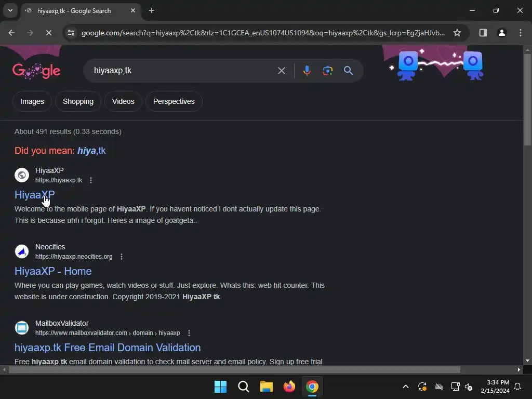This screenshot has width=532, height=399.
Task: Click the vertical scrollbar thumb
Action: click(x=527, y=100)
